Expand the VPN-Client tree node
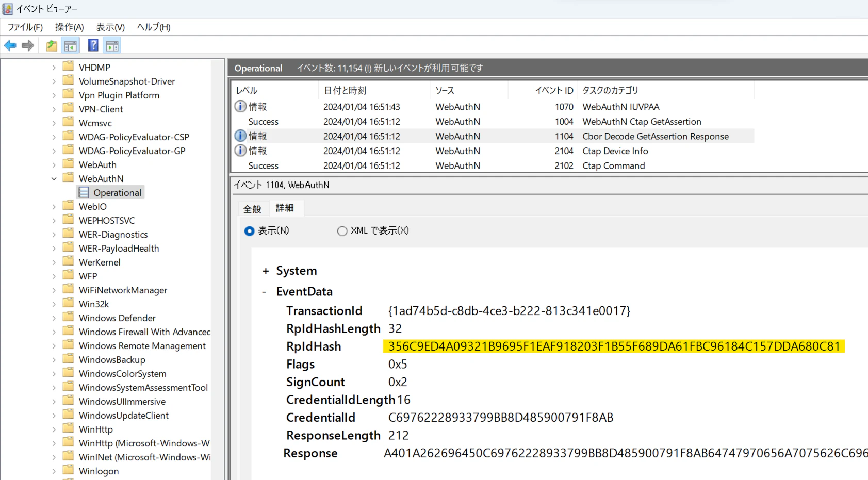This screenshot has height=480, width=868. tap(54, 109)
